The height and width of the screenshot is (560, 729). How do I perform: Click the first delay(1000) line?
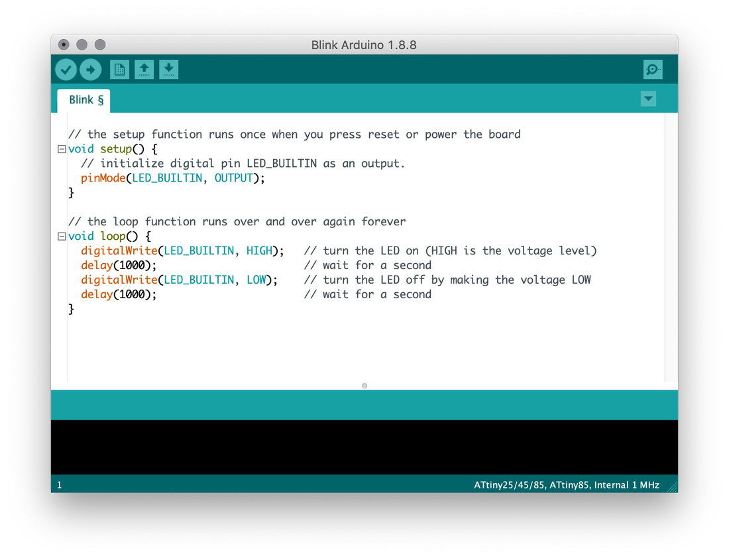point(119,265)
